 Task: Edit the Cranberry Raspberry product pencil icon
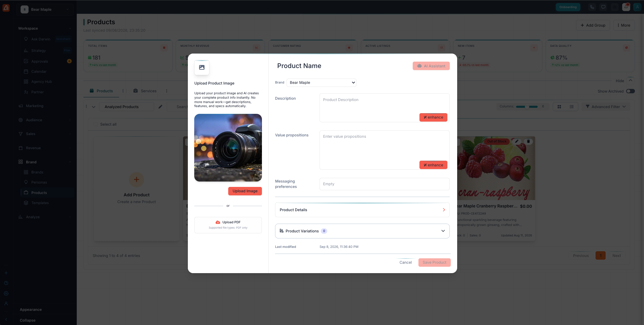click(x=517, y=141)
